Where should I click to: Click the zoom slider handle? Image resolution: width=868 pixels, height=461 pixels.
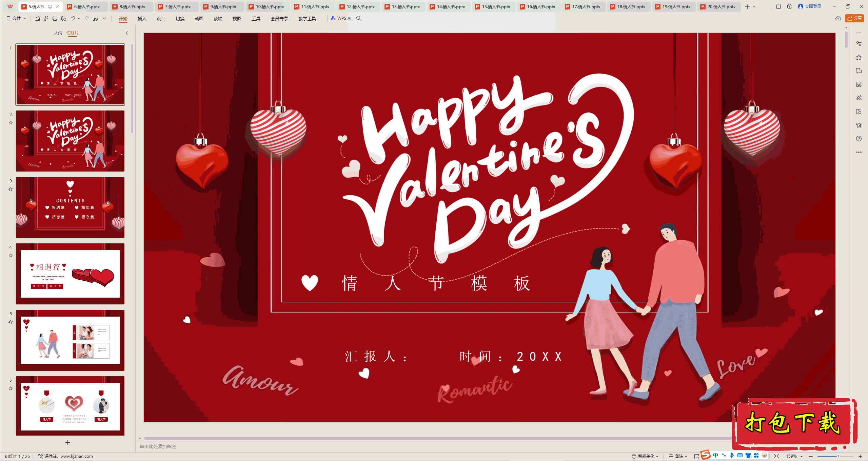click(838, 456)
